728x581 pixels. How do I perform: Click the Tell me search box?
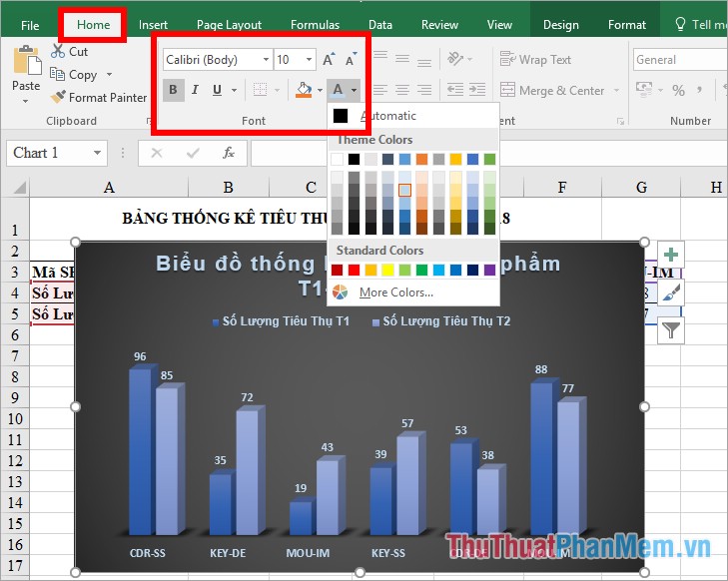[x=701, y=24]
